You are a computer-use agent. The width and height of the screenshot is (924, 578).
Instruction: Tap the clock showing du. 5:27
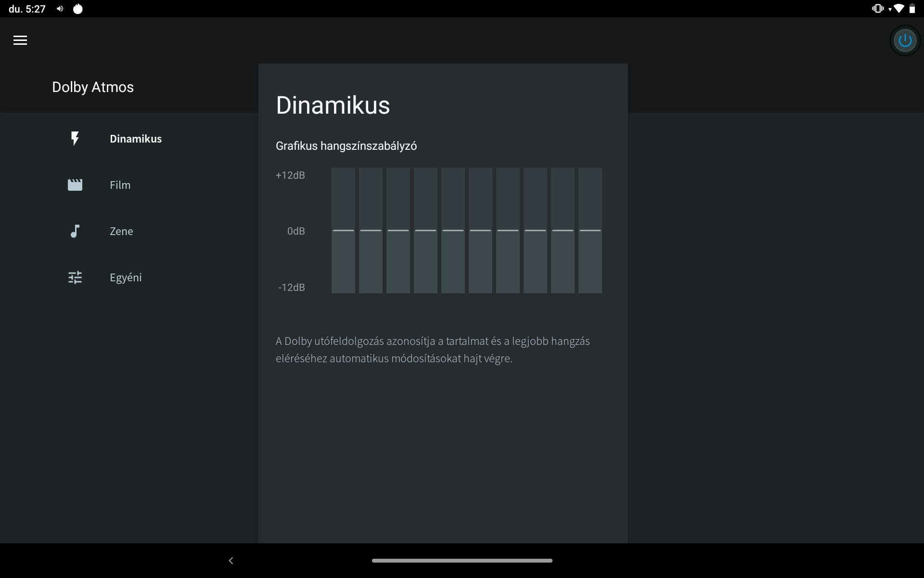click(x=27, y=9)
